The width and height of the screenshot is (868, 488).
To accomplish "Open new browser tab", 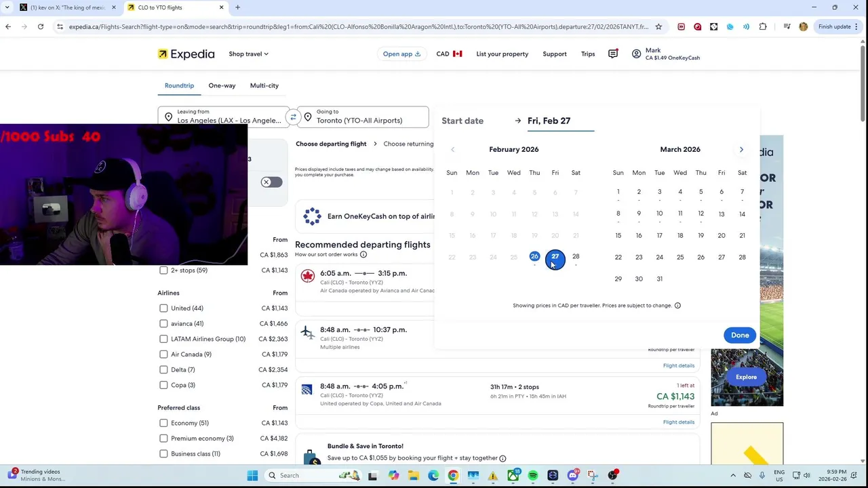I will click(237, 7).
